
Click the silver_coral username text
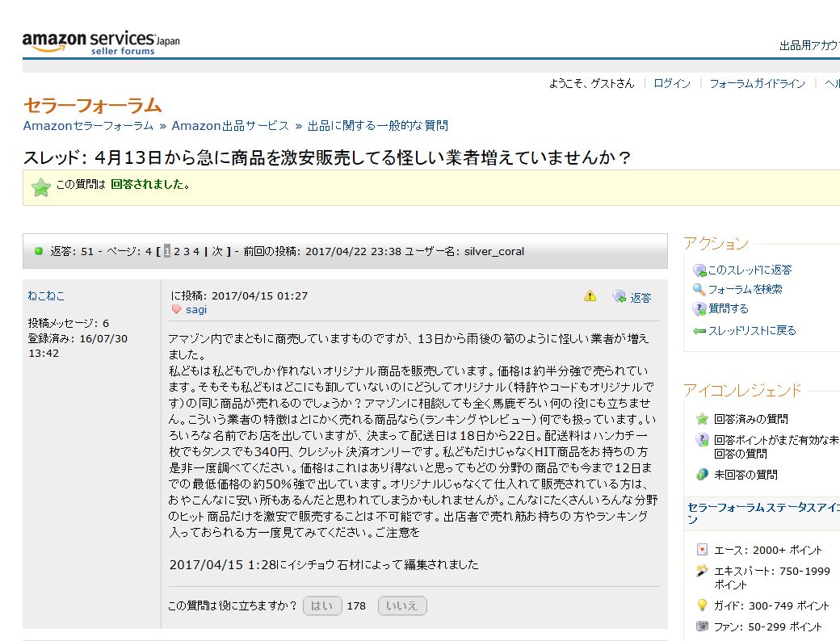tap(494, 252)
